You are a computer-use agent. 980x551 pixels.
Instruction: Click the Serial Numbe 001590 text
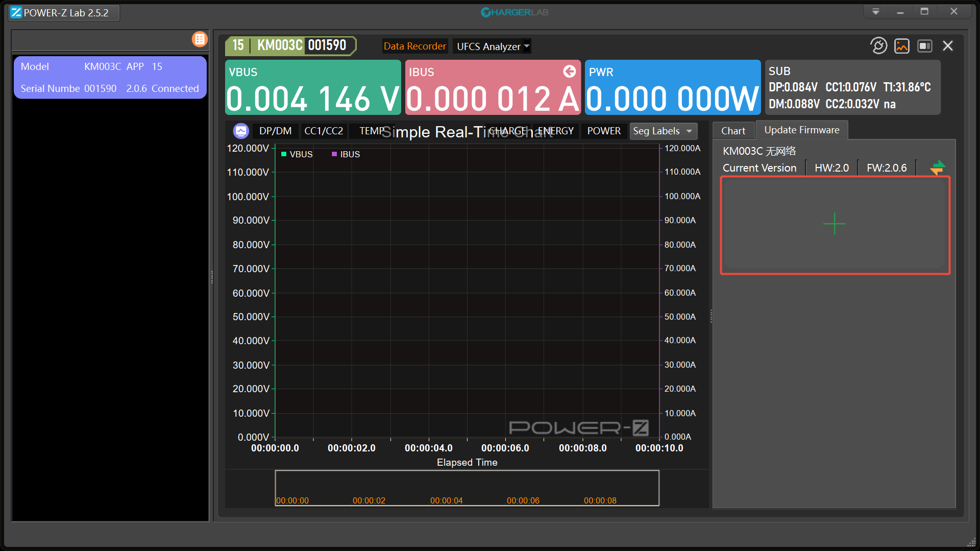tap(68, 89)
